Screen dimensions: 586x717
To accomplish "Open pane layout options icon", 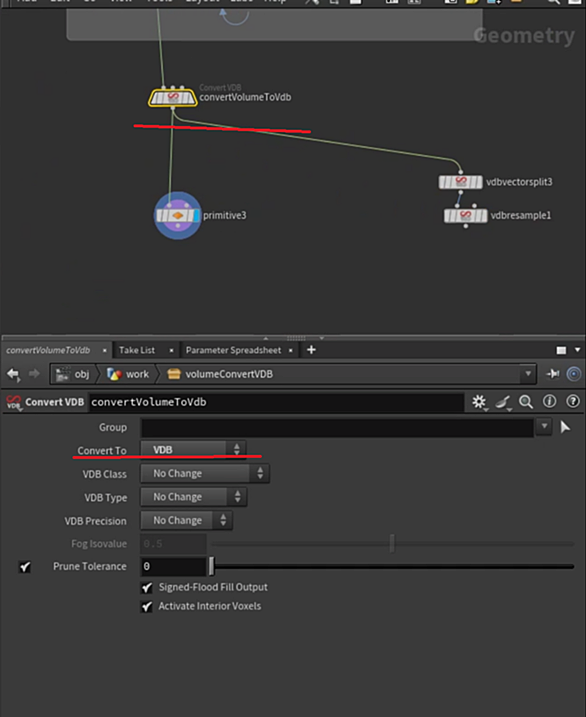I will click(561, 350).
